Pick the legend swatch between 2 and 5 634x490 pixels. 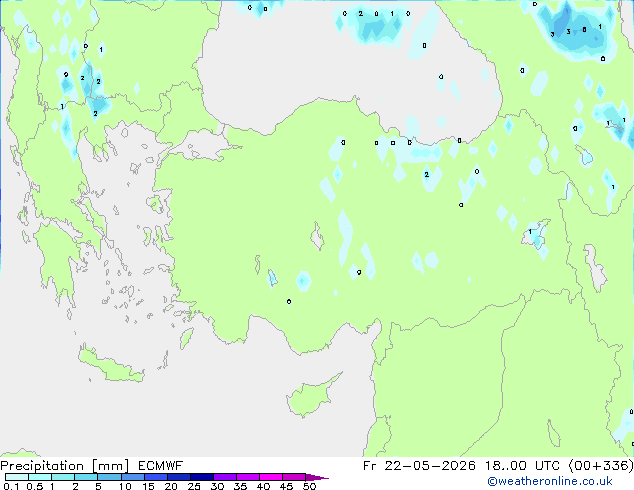point(86,477)
